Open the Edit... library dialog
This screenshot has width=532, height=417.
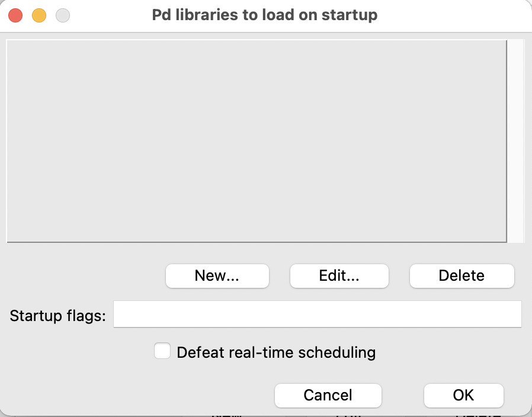pos(339,276)
